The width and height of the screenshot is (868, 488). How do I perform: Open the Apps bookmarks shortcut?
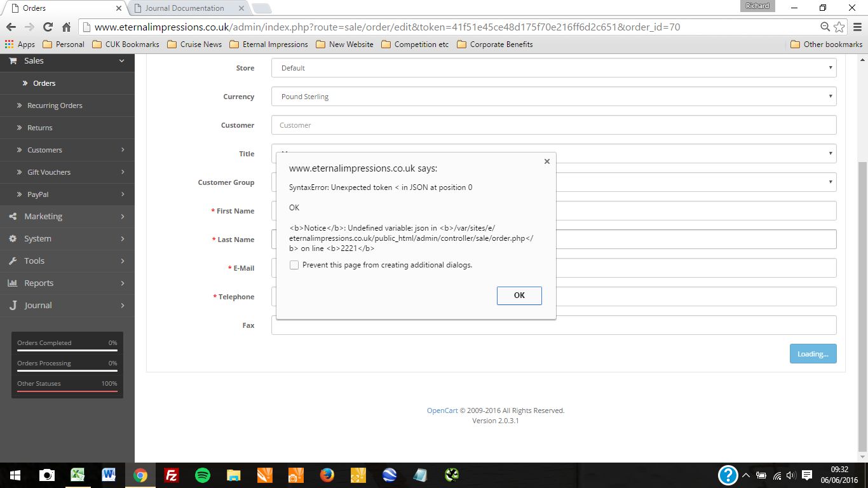(20, 44)
